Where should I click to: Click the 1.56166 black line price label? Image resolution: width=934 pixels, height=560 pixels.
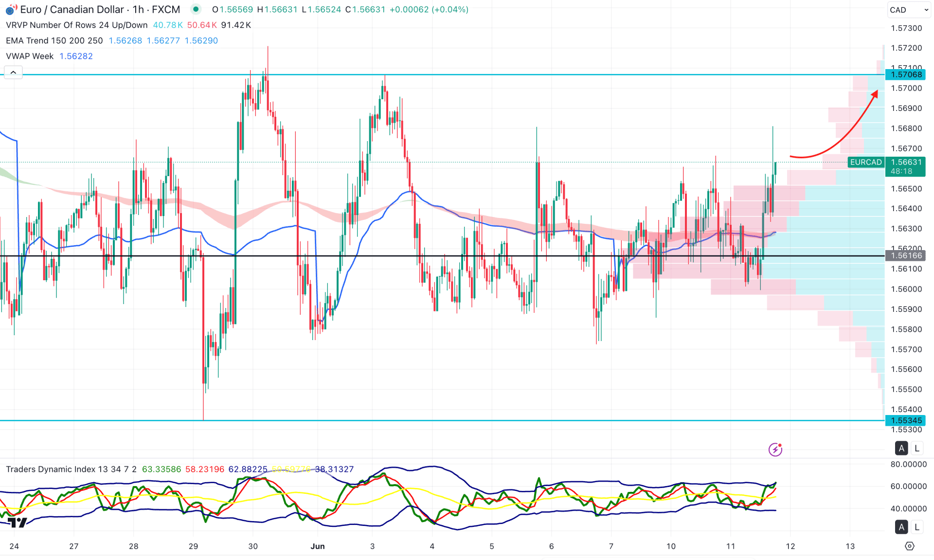[905, 255]
